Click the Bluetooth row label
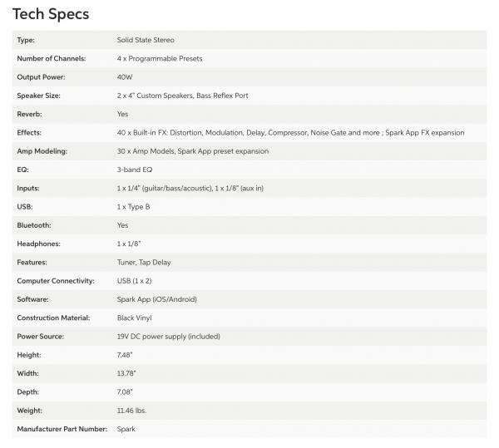 34,225
